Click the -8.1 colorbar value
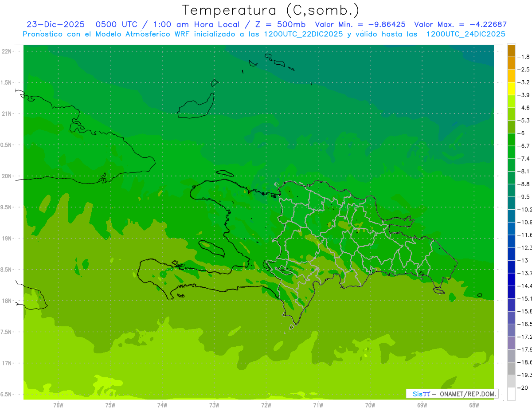Viewport: 532px width, 411px height. coord(524,171)
